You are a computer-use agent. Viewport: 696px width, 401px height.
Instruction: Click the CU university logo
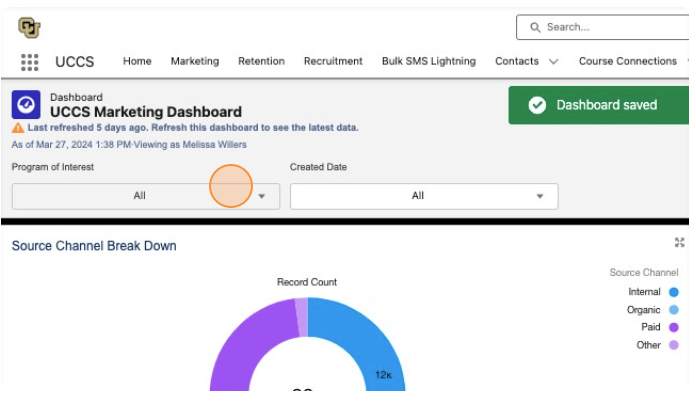click(29, 28)
